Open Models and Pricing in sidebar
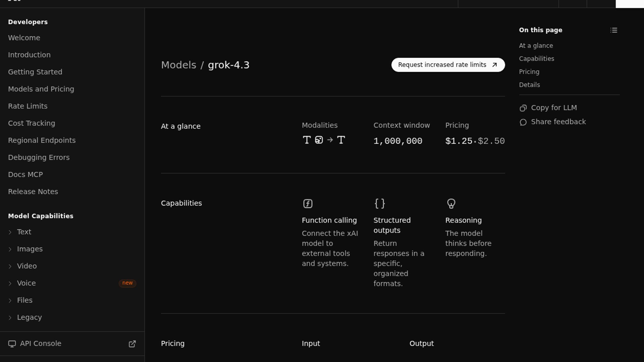This screenshot has width=644, height=362. pyautogui.click(x=41, y=89)
